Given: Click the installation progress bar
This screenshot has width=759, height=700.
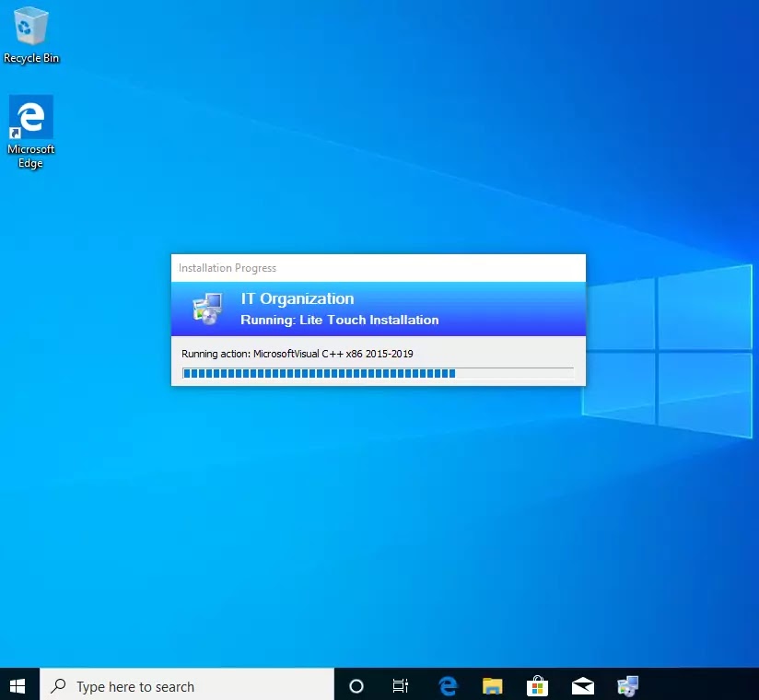Looking at the screenshot, I should [378, 373].
